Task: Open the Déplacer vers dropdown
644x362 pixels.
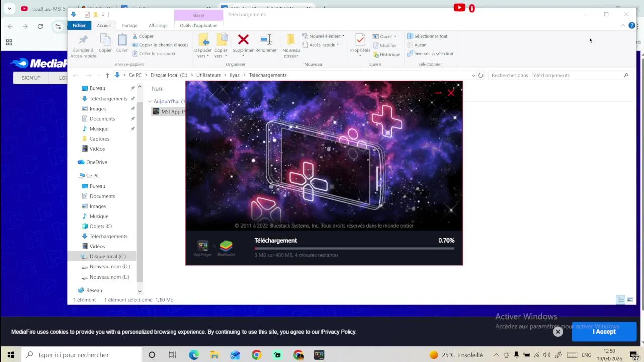Action: [203, 53]
